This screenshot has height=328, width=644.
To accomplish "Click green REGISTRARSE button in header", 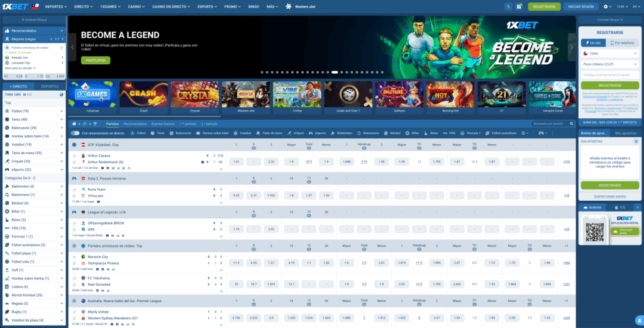I will [x=544, y=6].
